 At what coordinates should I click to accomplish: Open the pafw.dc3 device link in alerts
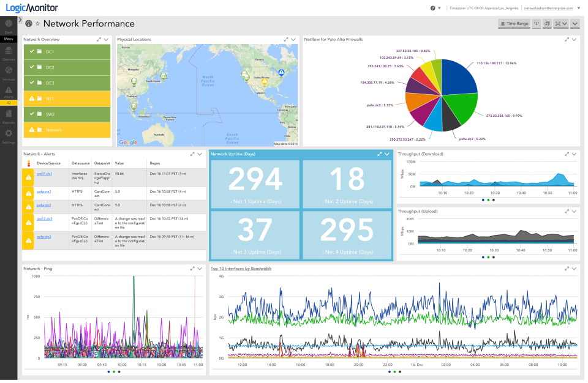[42, 236]
